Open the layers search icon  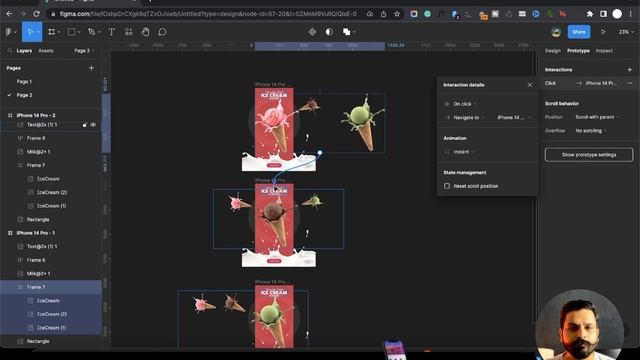9,51
